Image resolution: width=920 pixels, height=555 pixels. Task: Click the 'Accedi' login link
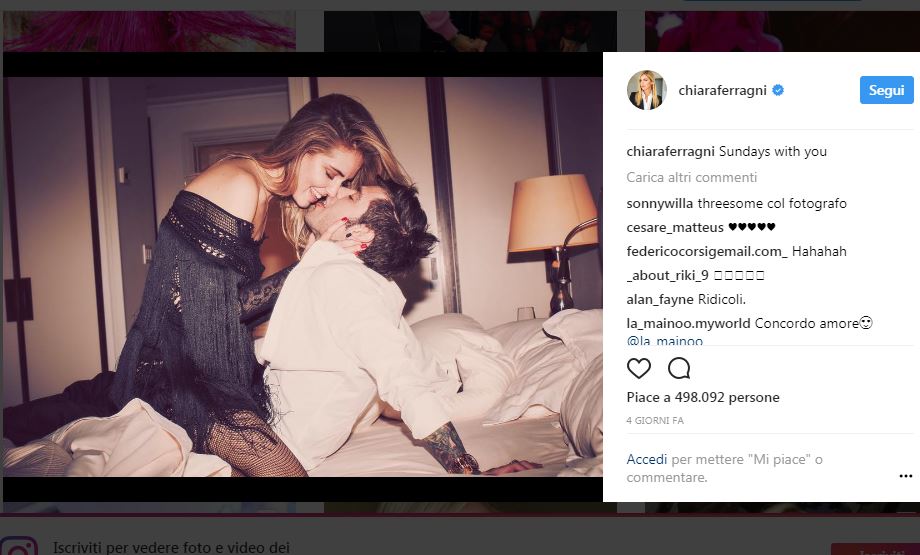[x=646, y=459]
